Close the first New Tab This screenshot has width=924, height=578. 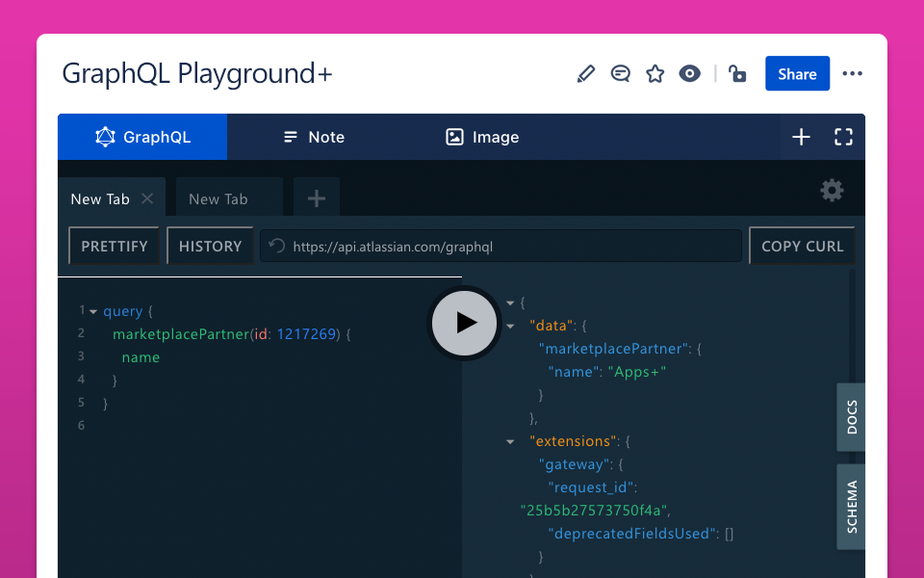tap(147, 198)
